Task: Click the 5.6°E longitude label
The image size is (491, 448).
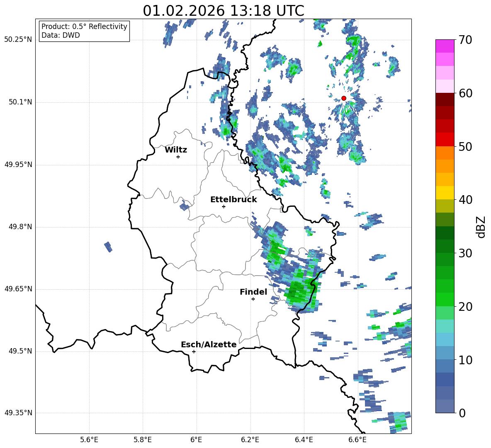Action: (89, 440)
